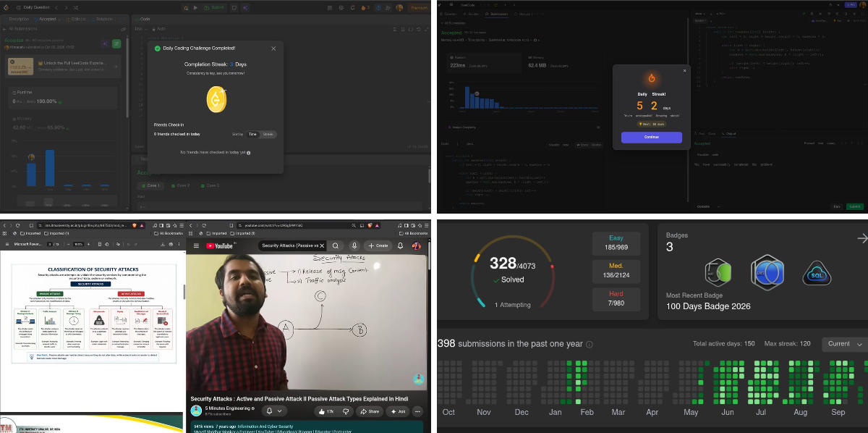Go back to All Submissions in left LeetCode window
868x433 pixels.
click(20, 30)
